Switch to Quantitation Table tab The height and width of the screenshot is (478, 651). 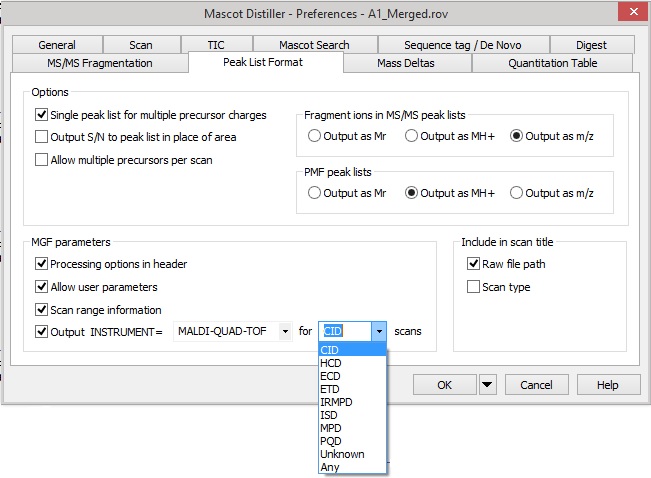(553, 63)
